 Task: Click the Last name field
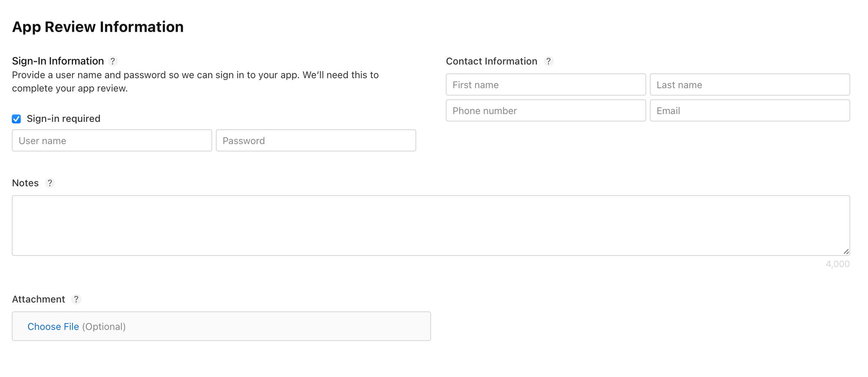(x=750, y=85)
